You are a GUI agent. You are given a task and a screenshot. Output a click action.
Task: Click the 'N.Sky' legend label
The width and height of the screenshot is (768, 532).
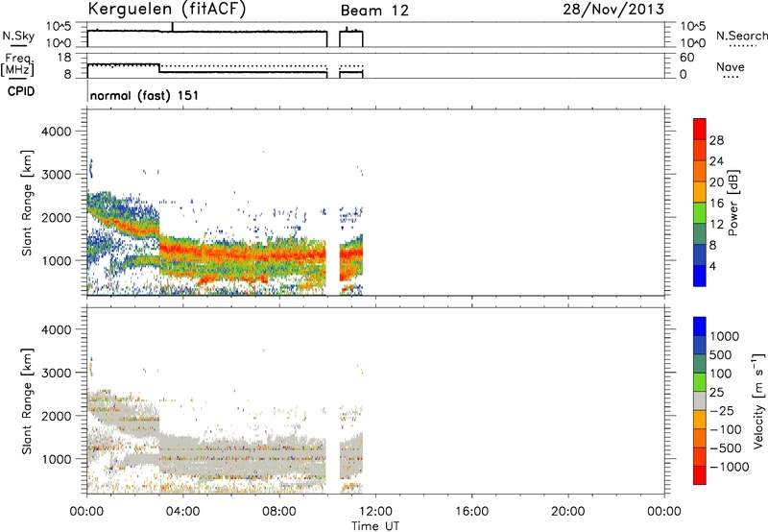pyautogui.click(x=18, y=36)
